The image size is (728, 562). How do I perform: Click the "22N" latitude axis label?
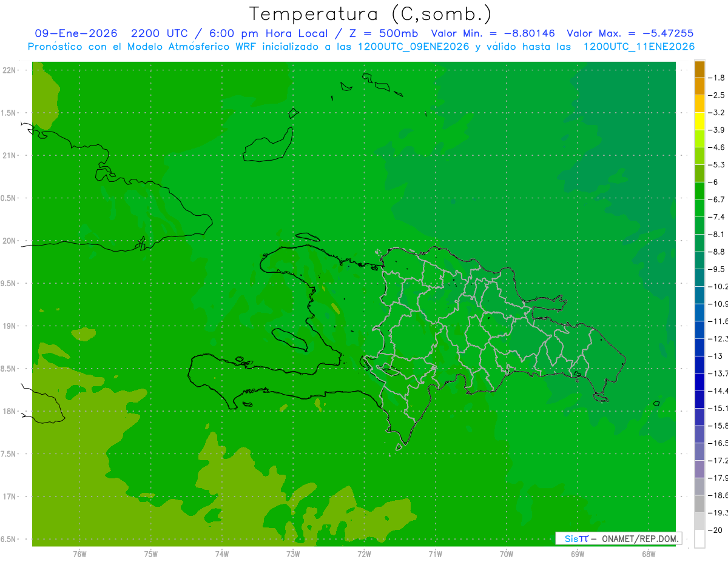point(10,70)
